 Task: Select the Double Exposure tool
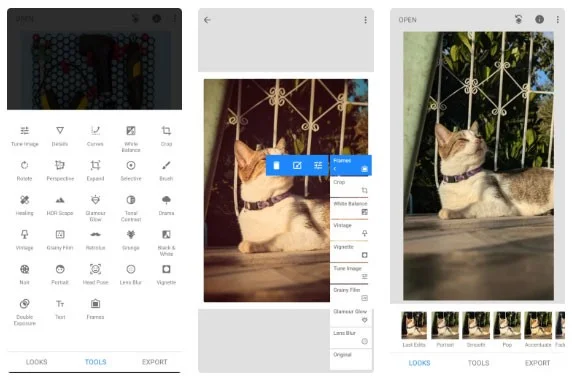(x=24, y=312)
